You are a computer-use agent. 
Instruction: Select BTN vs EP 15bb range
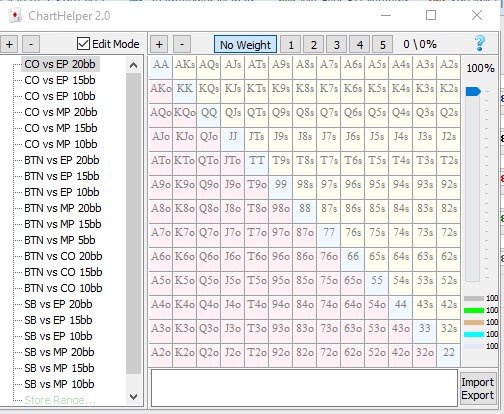tap(62, 176)
